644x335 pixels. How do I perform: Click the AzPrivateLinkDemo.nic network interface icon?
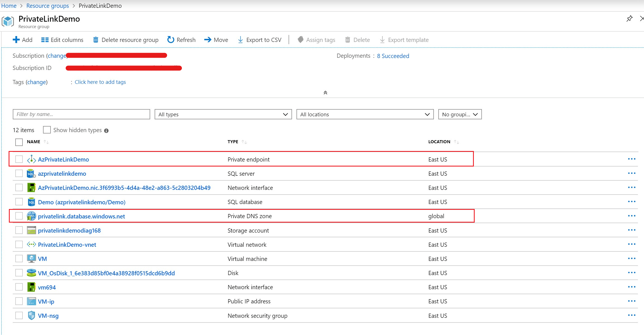point(31,188)
